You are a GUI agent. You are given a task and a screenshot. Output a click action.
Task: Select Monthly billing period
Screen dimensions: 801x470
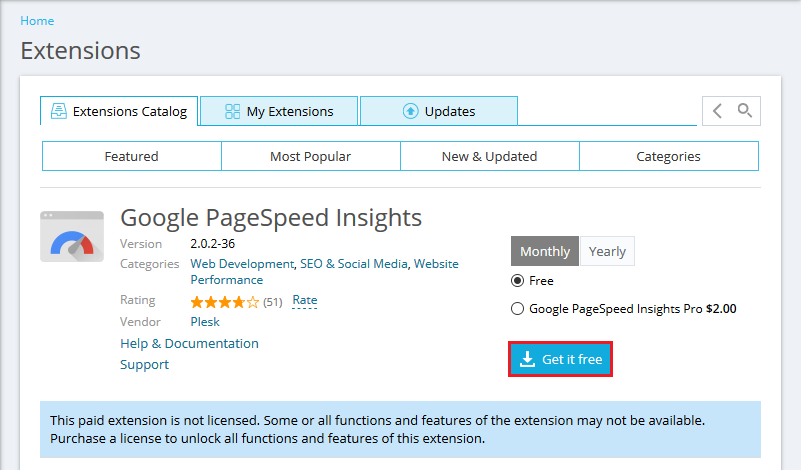545,251
